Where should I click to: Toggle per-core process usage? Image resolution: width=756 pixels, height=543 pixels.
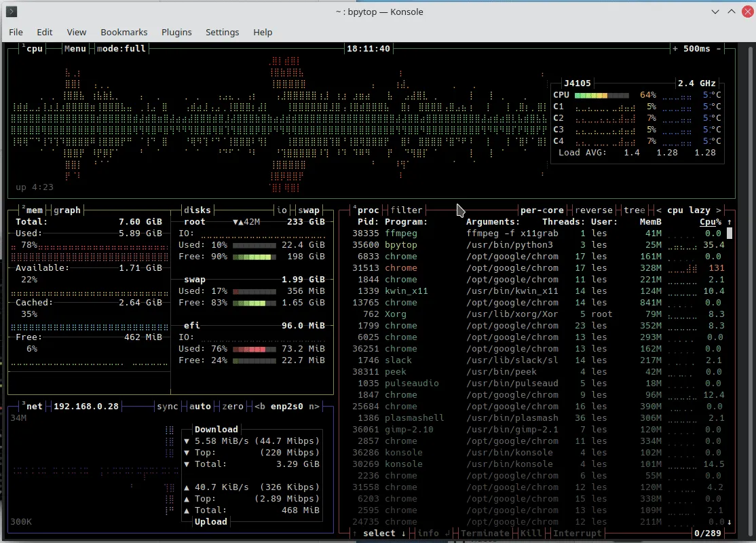(542, 210)
